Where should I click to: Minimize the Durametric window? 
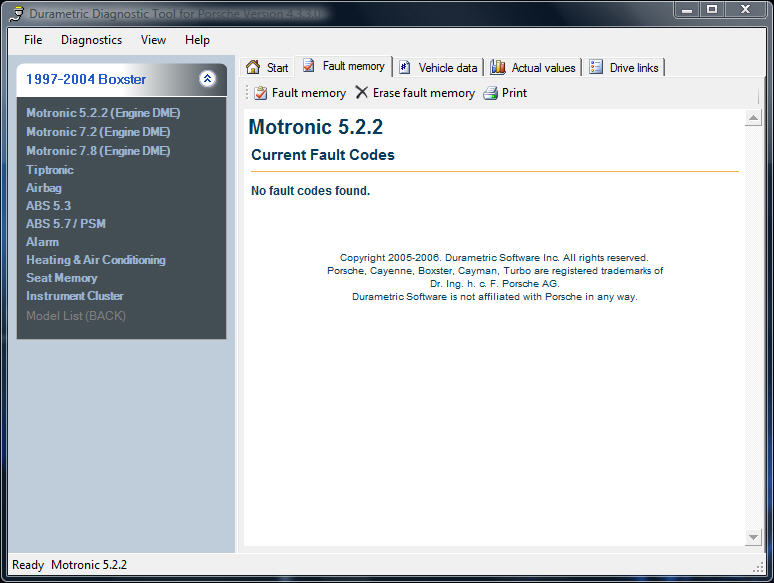pos(687,9)
